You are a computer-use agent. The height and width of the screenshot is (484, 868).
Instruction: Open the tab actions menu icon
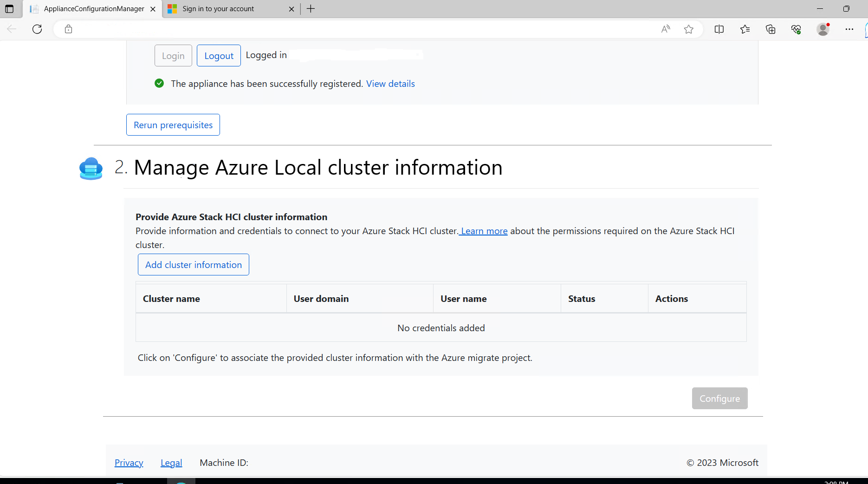tap(9, 9)
